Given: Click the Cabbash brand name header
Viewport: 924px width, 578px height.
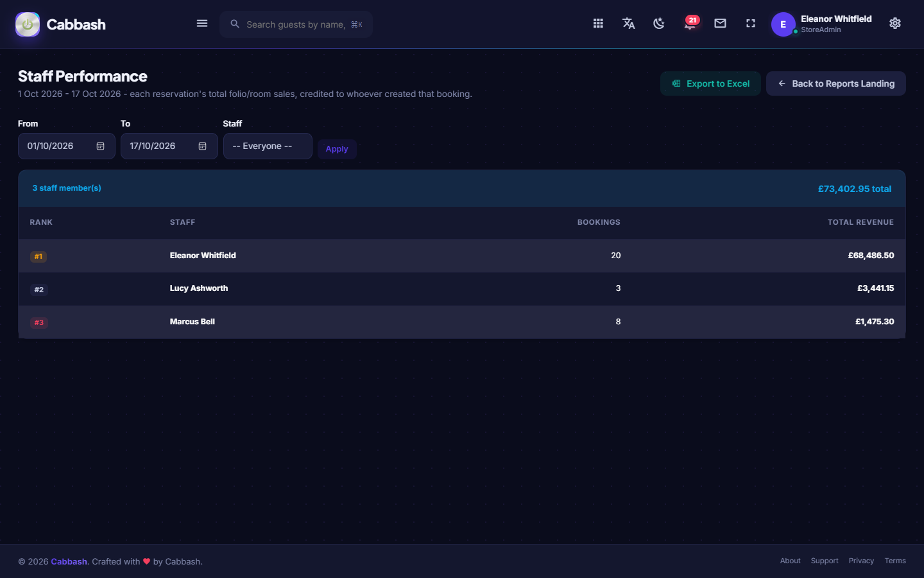Looking at the screenshot, I should pos(76,24).
